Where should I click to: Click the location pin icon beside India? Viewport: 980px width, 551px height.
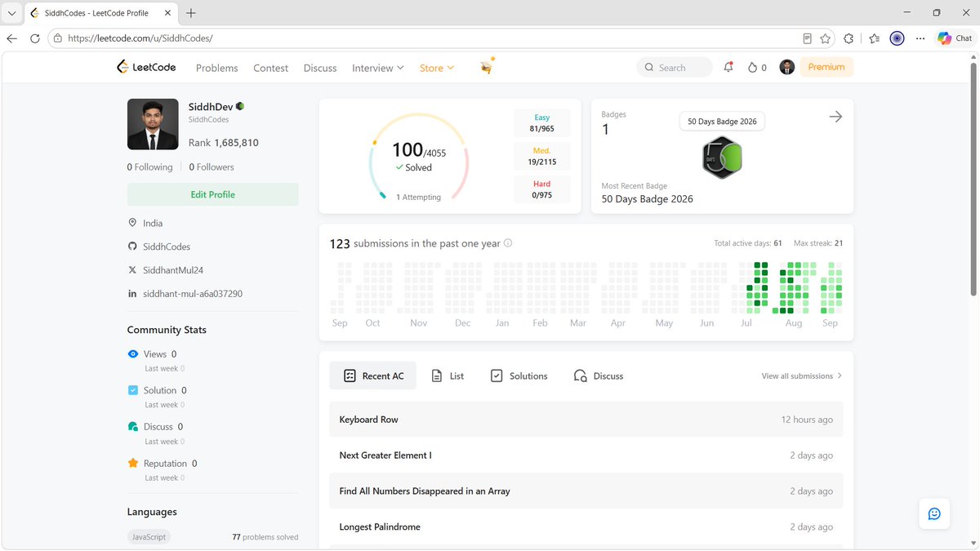tap(132, 223)
